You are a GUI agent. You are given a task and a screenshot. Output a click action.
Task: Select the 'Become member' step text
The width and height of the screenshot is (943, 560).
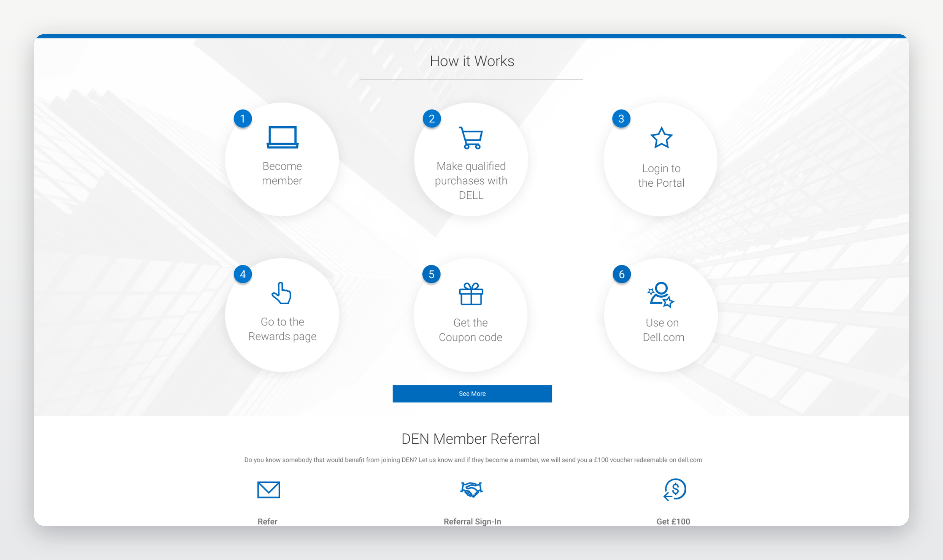[282, 173]
